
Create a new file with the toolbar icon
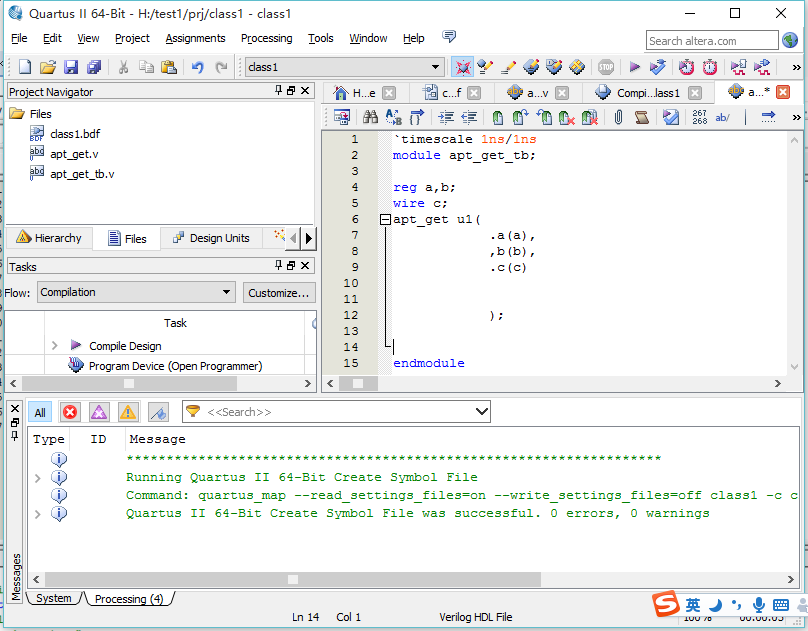[x=25, y=67]
